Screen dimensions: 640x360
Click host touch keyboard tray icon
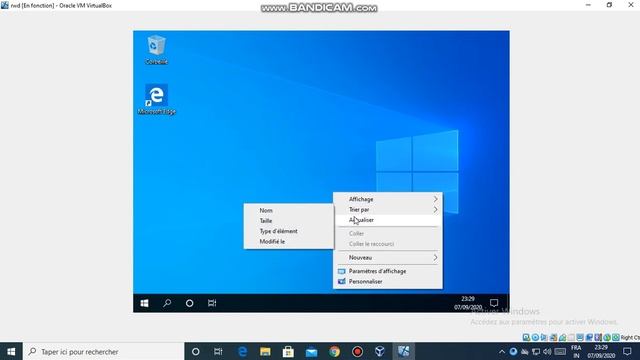[560, 351]
